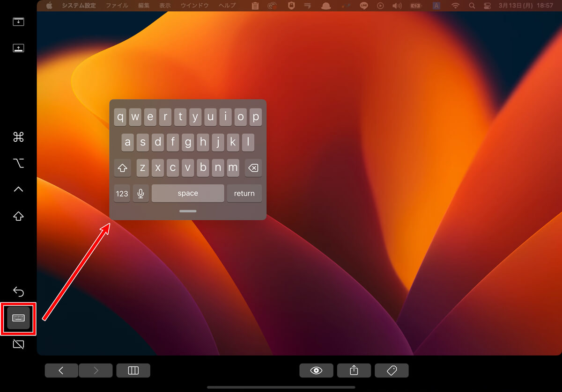Open the ウインドウ menu
This screenshot has width=562, height=392.
click(194, 6)
